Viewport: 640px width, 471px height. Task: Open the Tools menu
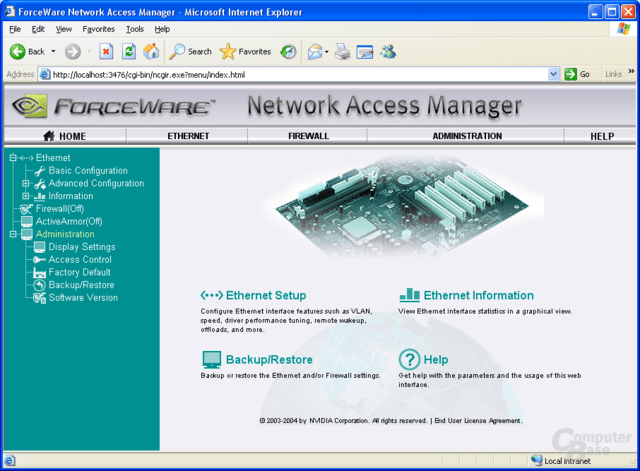coord(135,29)
